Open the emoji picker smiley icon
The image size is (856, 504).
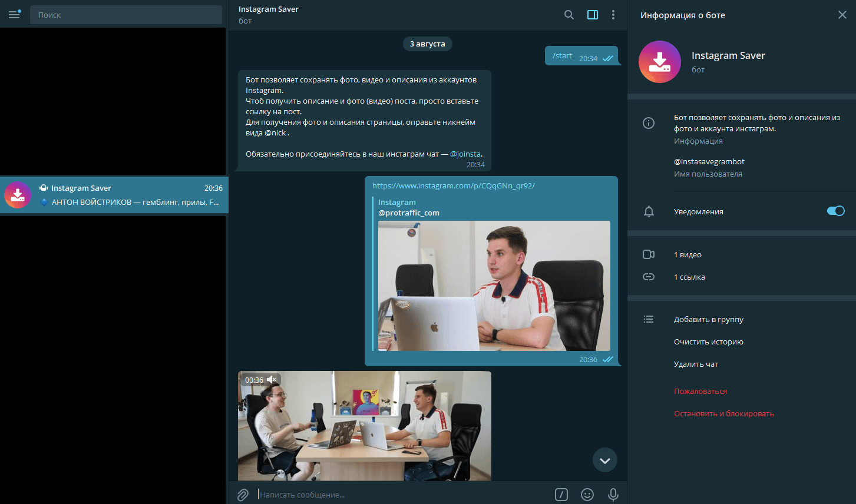point(587,495)
